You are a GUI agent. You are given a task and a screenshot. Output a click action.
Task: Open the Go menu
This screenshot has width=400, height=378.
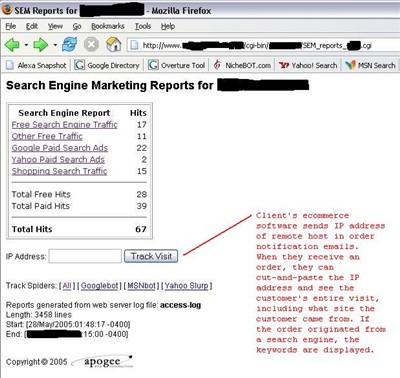click(77, 26)
